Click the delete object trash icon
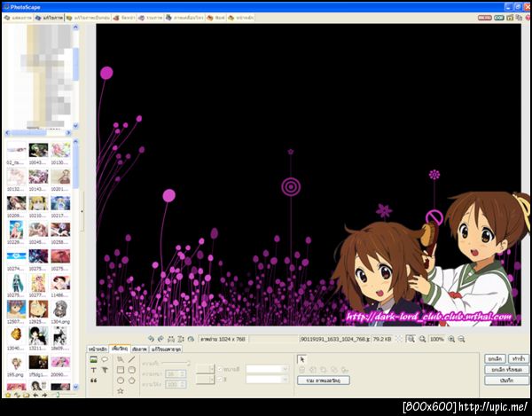Image resolution: width=532 pixels, height=416 pixels. tap(302, 370)
